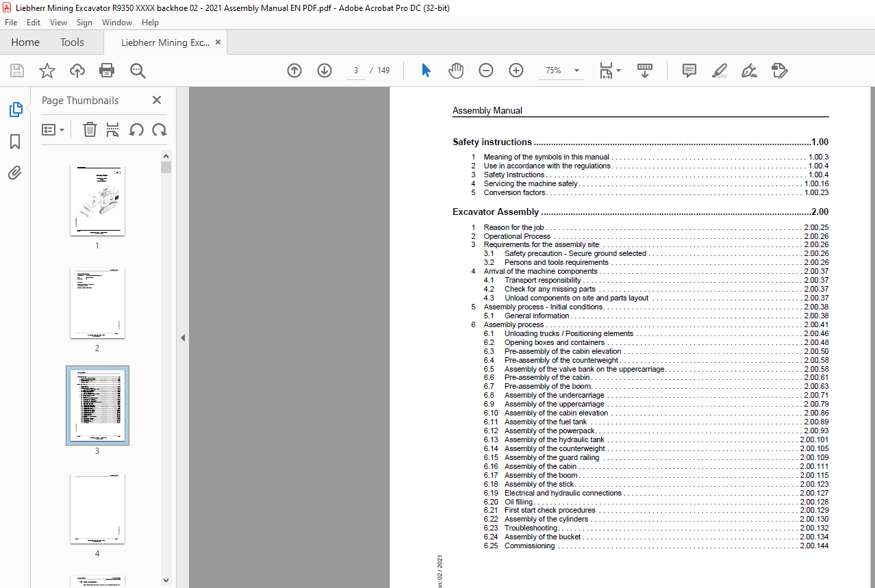The height and width of the screenshot is (588, 875).
Task: Add a sticky note comment
Action: 689,71
